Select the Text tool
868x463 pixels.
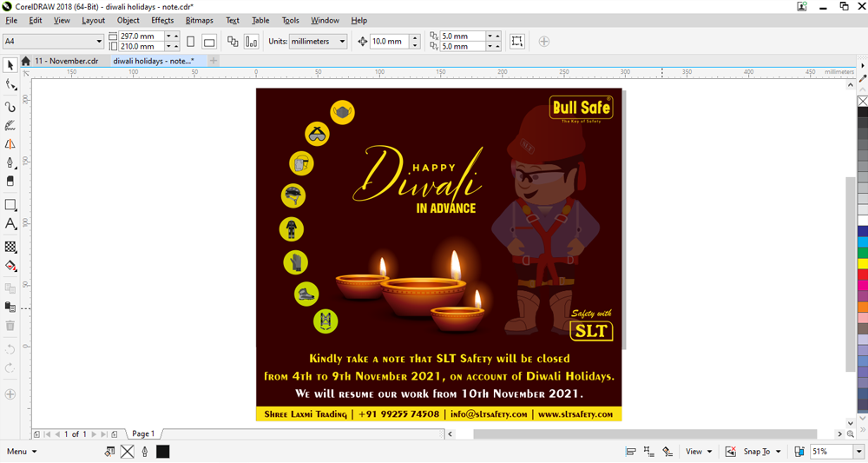pos(10,224)
